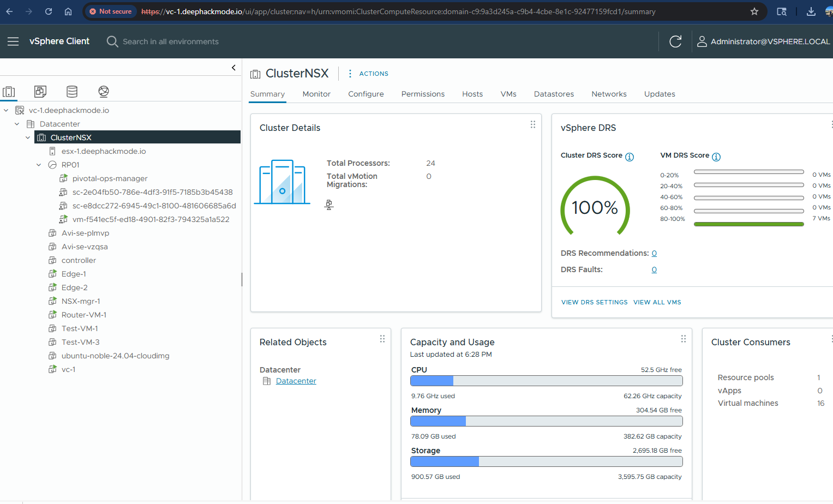Viewport: 833px width, 504px height.
Task: Select Test-VM-3 in the tree
Action: click(80, 342)
